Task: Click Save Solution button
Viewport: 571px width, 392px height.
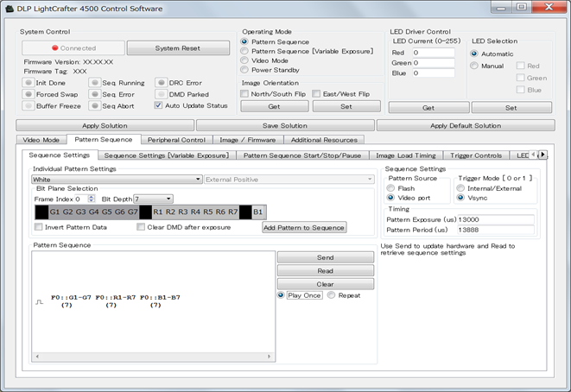Action: tap(285, 125)
